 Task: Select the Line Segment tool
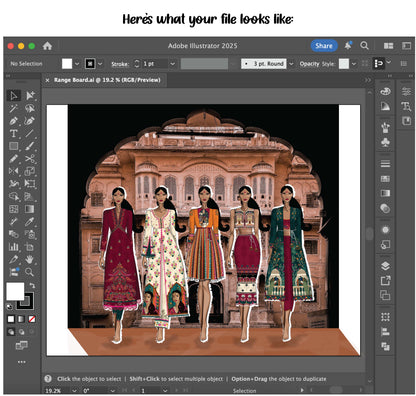point(30,134)
